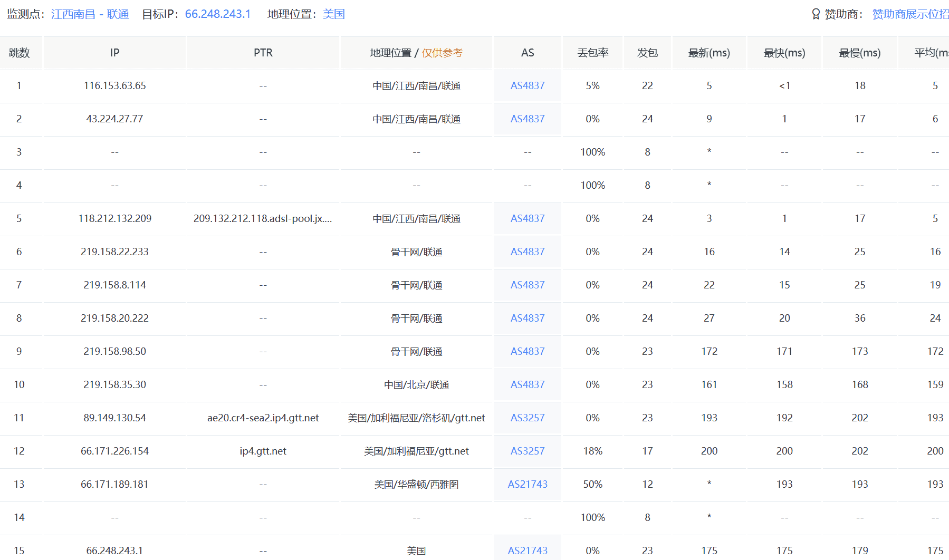Open the 江西南昌 - 联通 monitoring point link
This screenshot has height=560, width=949.
pos(90,14)
